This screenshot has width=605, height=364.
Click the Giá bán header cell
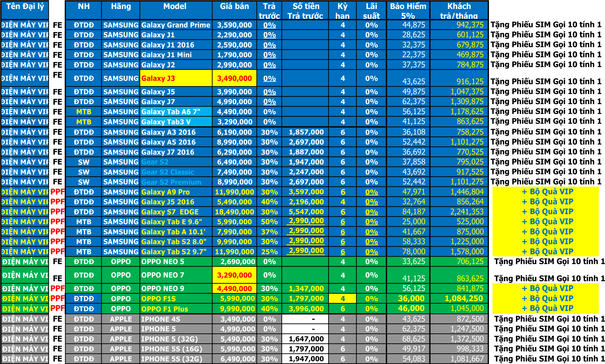pos(234,10)
